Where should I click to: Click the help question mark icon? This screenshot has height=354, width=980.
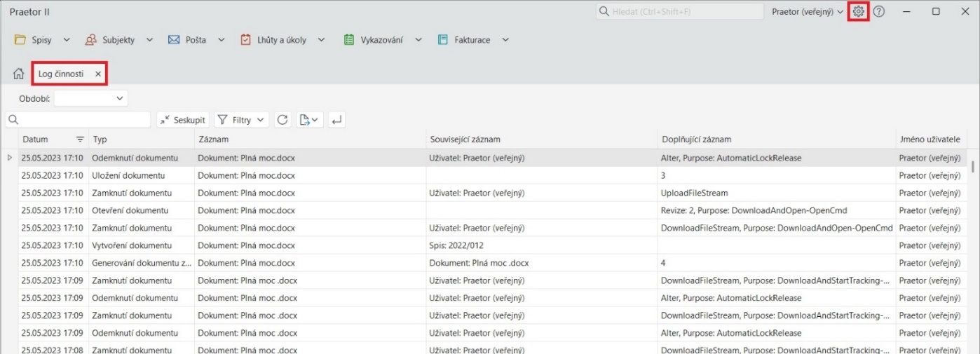pyautogui.click(x=878, y=12)
